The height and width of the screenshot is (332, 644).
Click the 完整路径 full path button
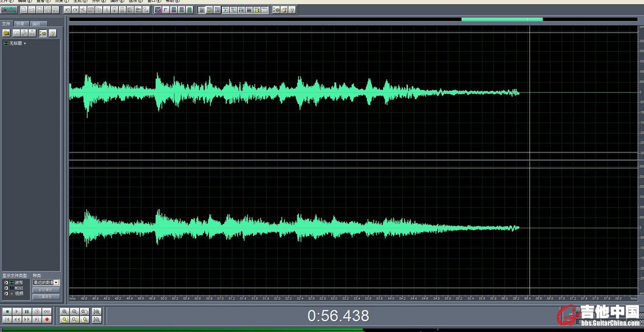[x=46, y=297]
